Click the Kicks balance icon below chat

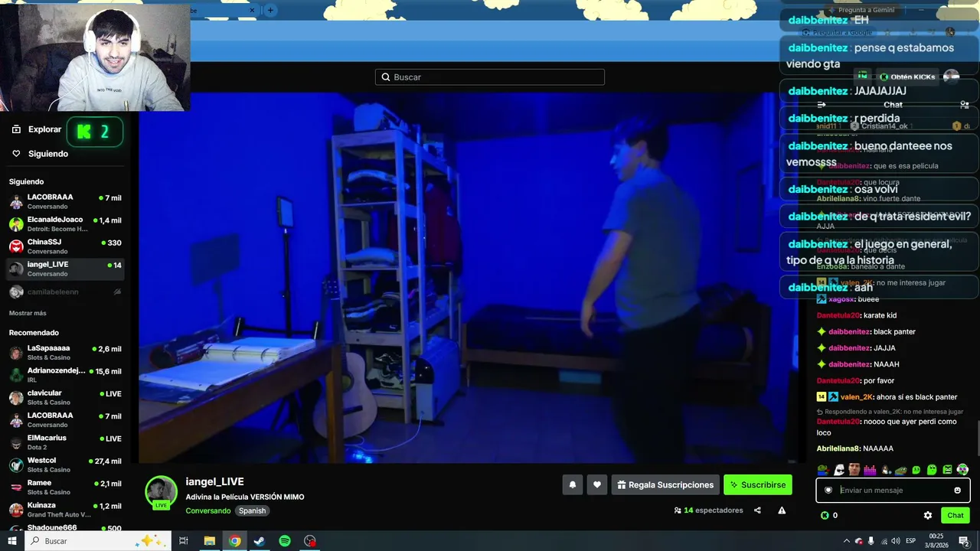[825, 516]
